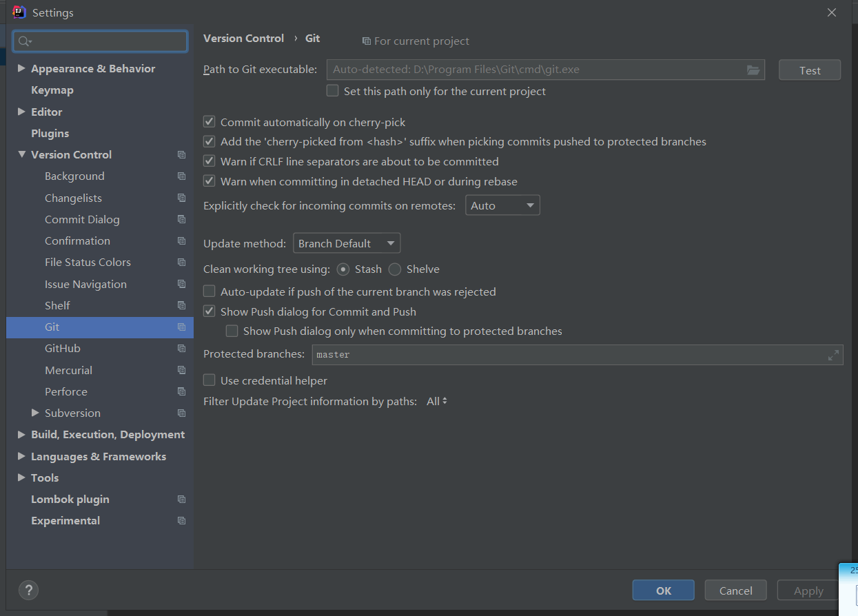
Task: Uncheck the cherry-picked from hash suffix option
Action: click(210, 141)
